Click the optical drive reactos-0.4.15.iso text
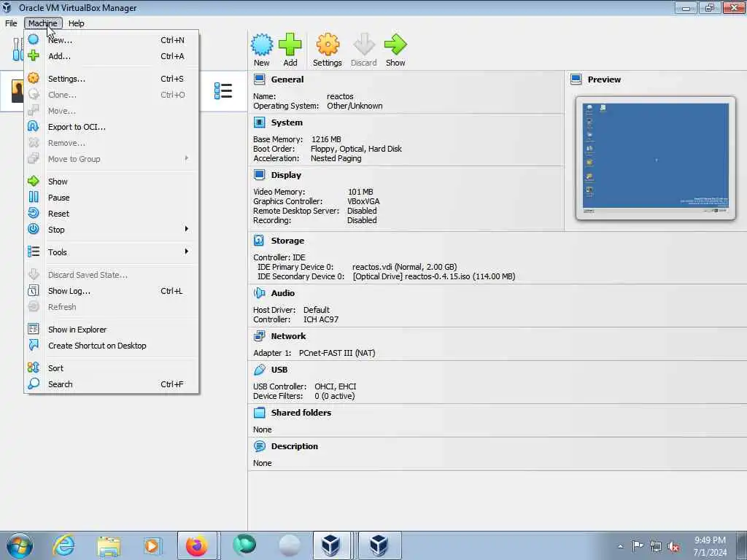Image resolution: width=747 pixels, height=560 pixels. click(x=434, y=276)
